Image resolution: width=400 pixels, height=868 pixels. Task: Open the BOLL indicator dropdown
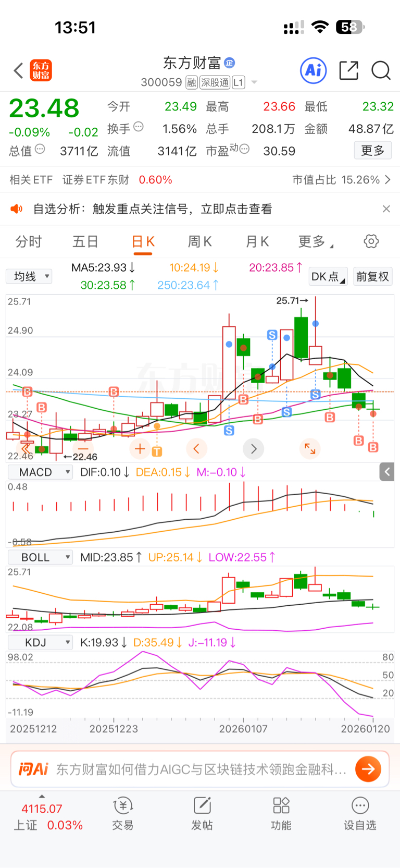[x=40, y=557]
